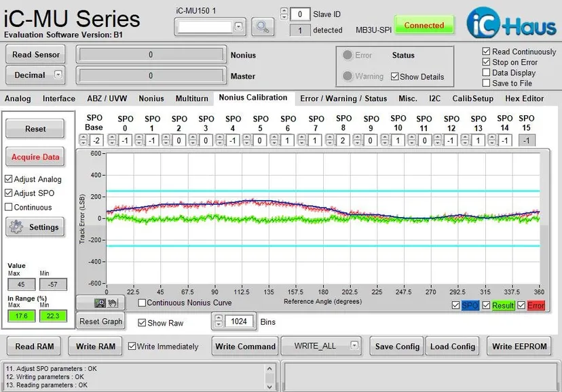Click the Warning status LED

click(x=347, y=76)
